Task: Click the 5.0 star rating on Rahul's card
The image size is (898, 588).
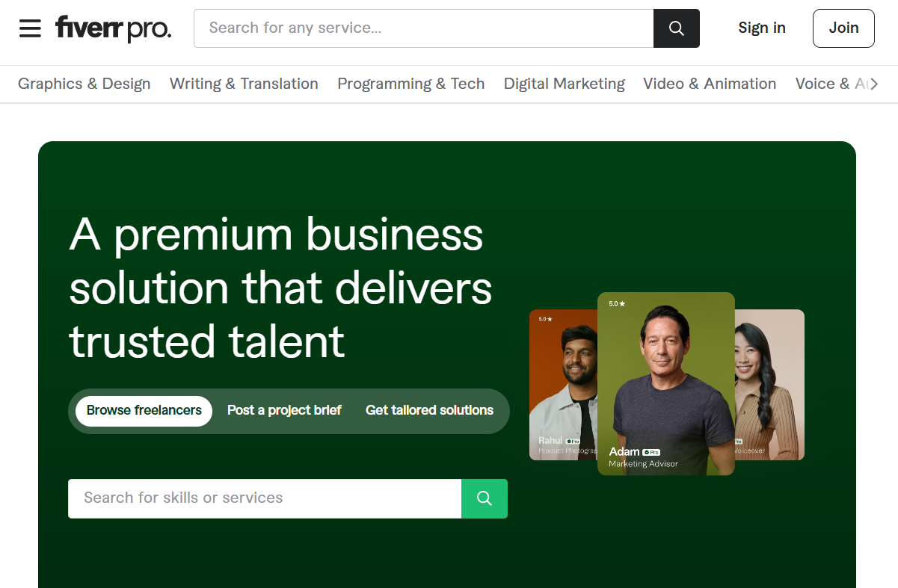Action: [544, 319]
